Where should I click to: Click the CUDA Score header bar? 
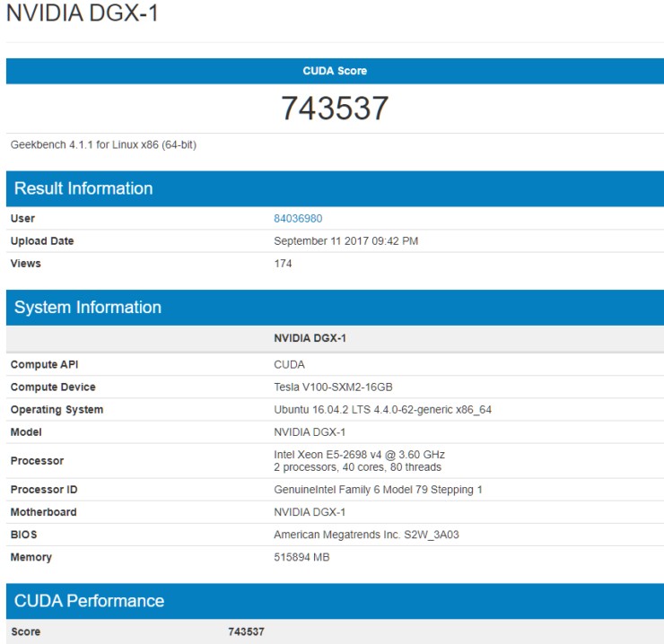tap(335, 71)
